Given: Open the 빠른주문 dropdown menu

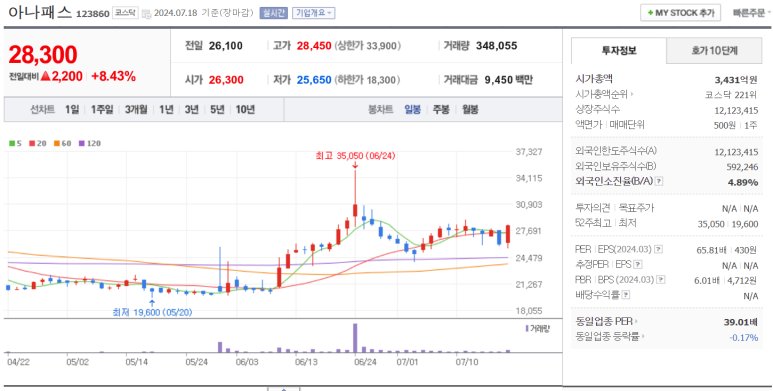Looking at the screenshot, I should (752, 13).
